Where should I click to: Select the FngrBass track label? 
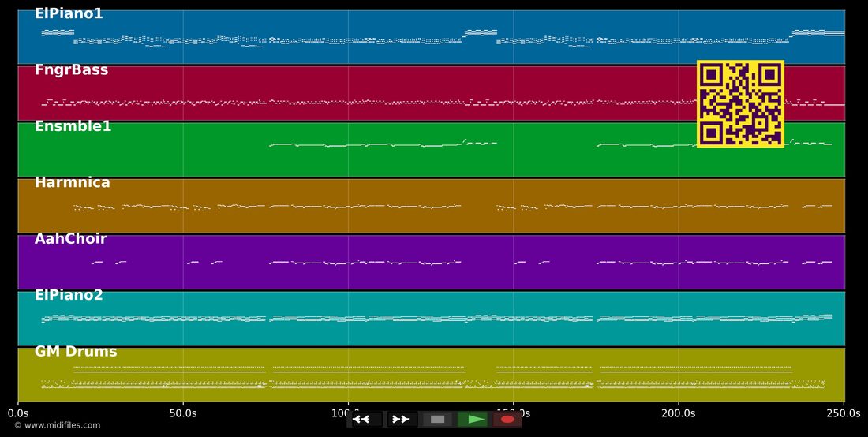coord(71,70)
